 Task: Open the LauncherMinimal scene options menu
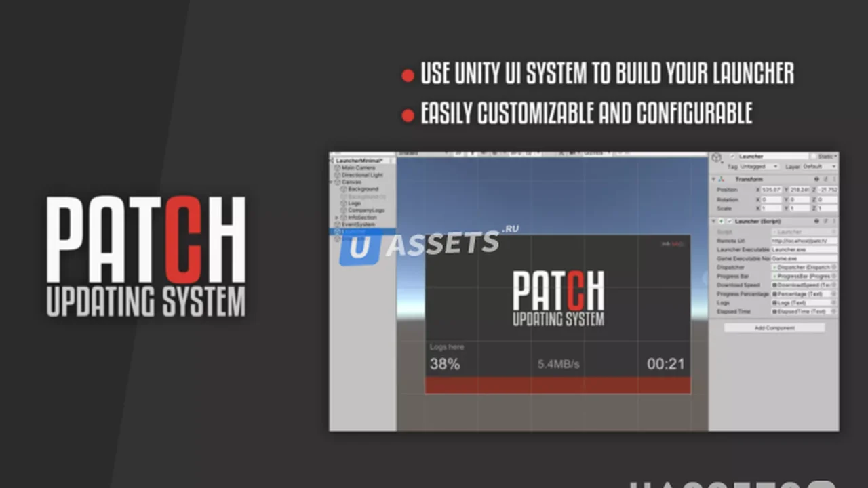[391, 161]
